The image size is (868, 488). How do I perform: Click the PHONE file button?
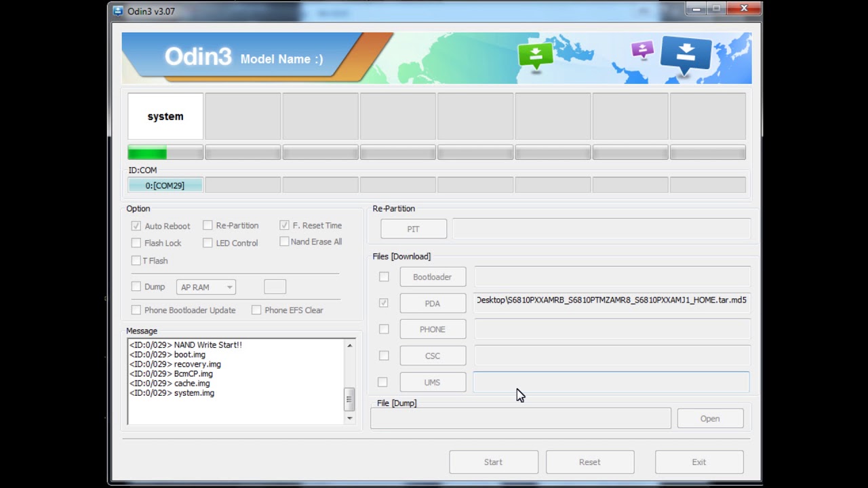433,329
